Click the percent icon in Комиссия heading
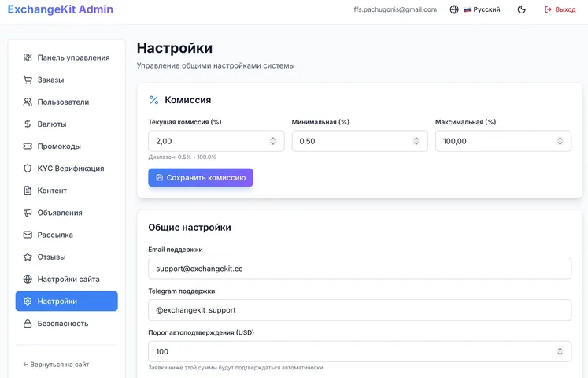This screenshot has width=588, height=378. click(x=153, y=100)
